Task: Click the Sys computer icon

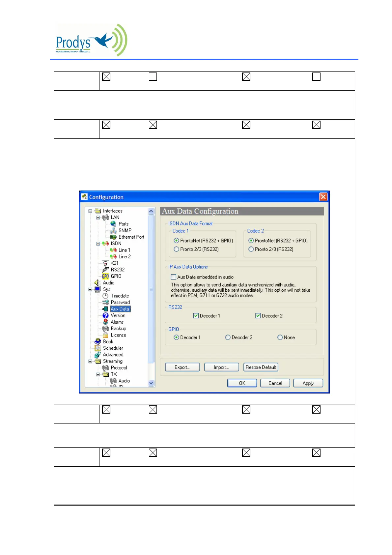Action: coord(98,289)
